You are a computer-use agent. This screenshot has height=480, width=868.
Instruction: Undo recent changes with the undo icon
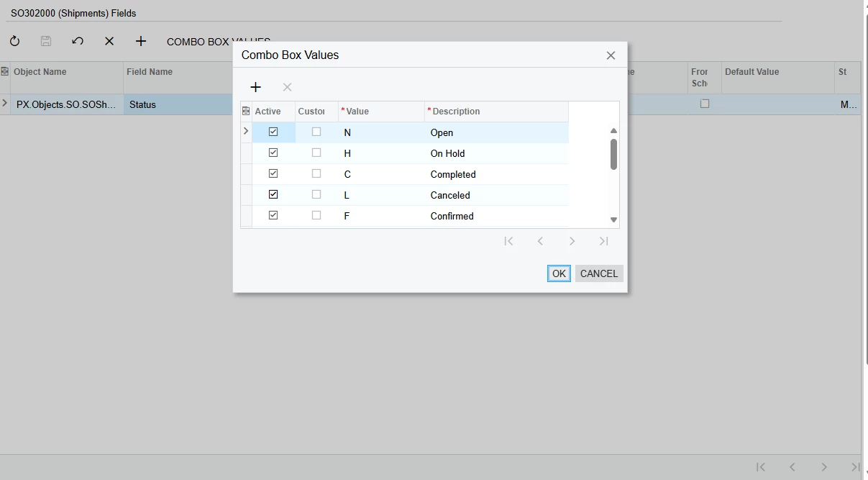click(78, 41)
